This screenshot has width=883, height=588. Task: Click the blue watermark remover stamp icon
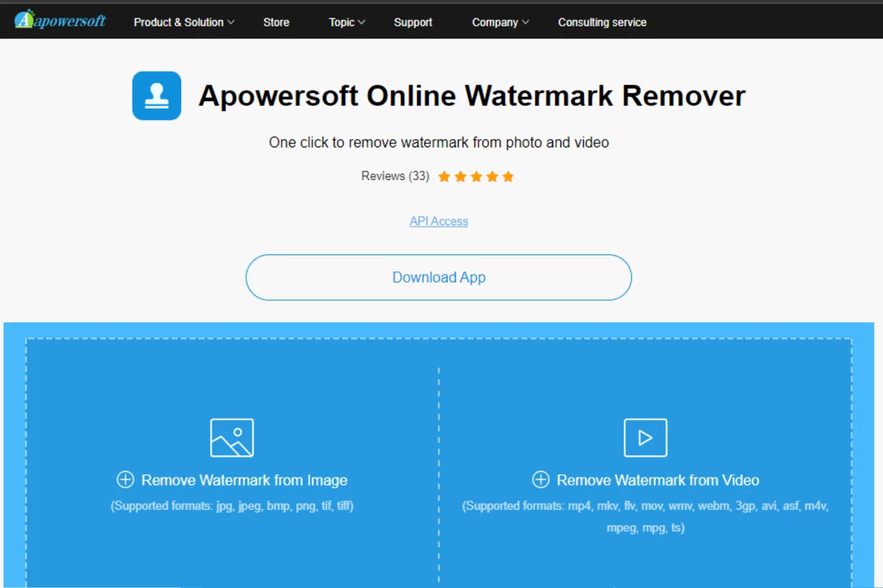coord(157,95)
